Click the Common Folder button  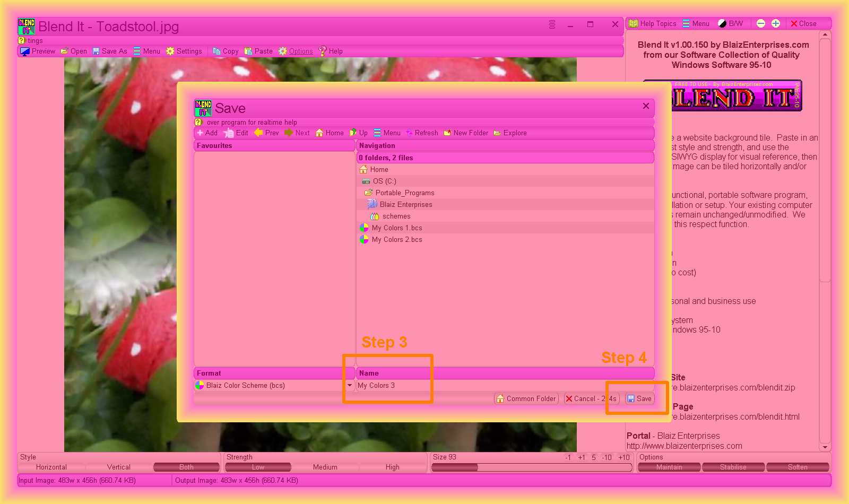click(526, 399)
